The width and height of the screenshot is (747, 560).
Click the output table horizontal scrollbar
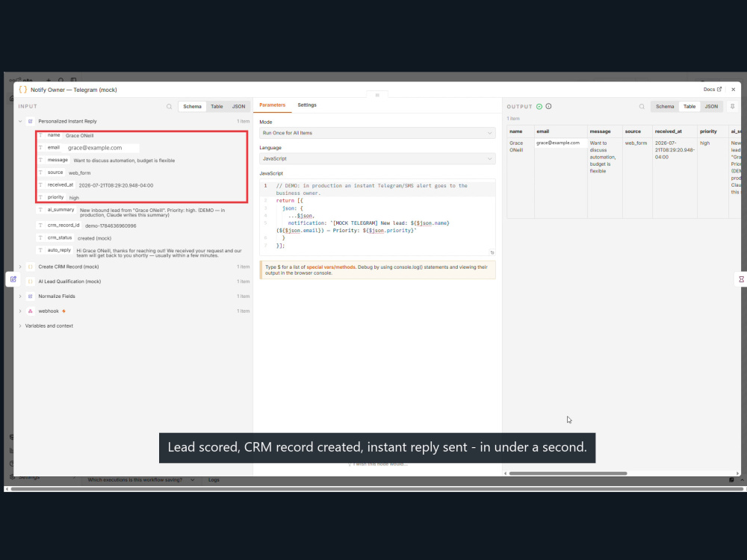coord(568,473)
